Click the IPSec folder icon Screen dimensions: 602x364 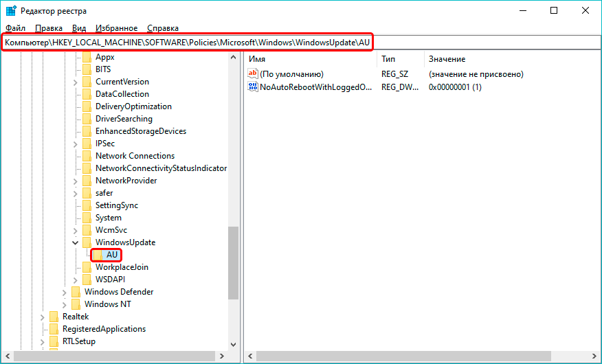[87, 144]
